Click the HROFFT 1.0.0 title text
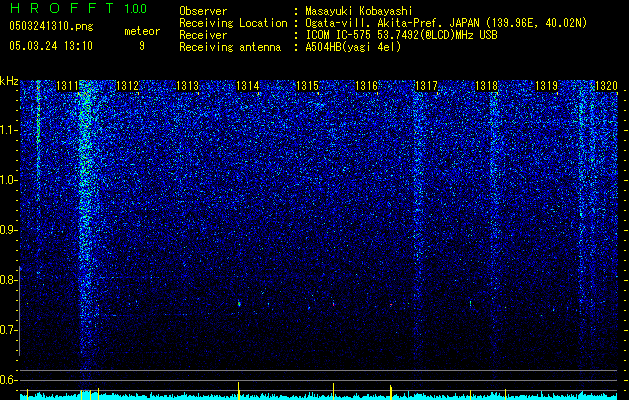Image resolution: width=629 pixels, height=400 pixels. (x=78, y=8)
